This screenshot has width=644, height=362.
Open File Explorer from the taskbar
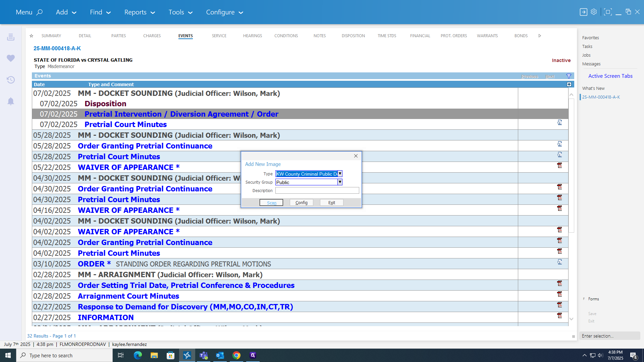click(154, 355)
